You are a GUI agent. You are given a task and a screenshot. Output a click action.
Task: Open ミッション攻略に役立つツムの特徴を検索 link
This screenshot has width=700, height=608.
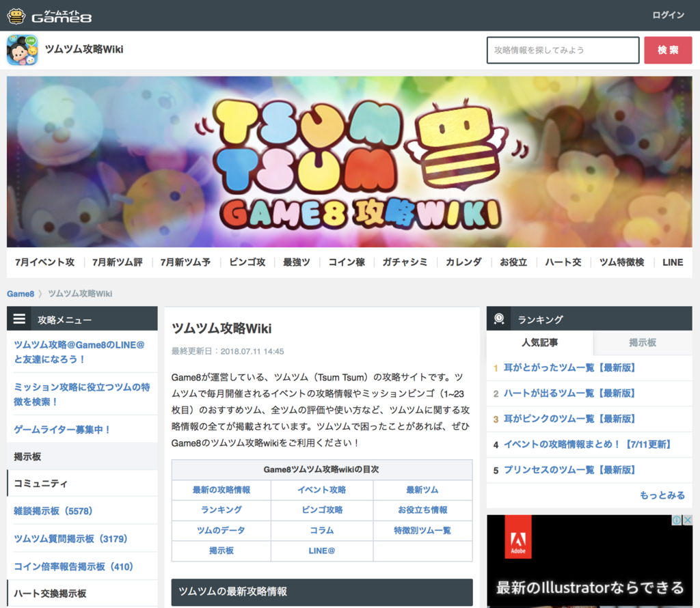[x=82, y=394]
